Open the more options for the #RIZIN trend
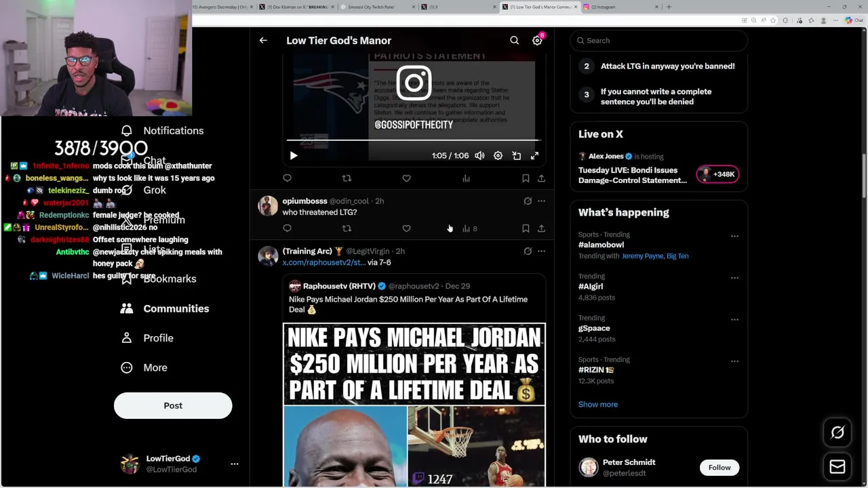Screen dimensions: 868x488 [x=734, y=361]
